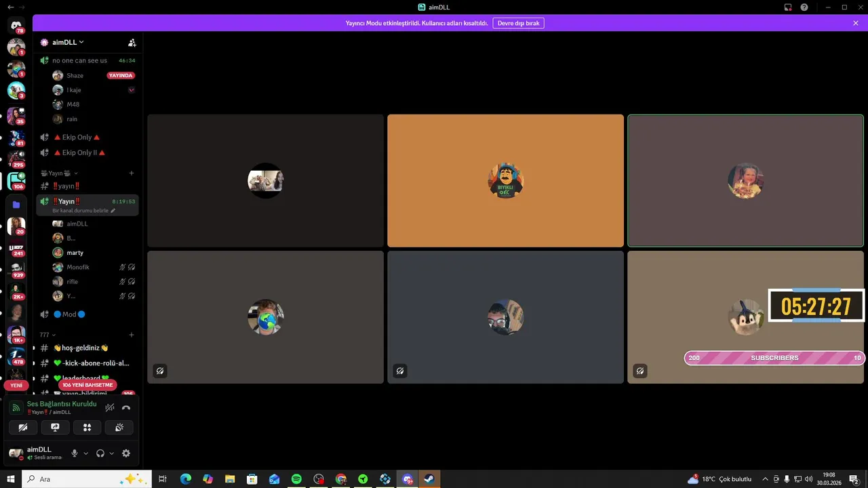The image size is (868, 488).
Task: Open the server with 106 badge
Action: tap(16, 180)
